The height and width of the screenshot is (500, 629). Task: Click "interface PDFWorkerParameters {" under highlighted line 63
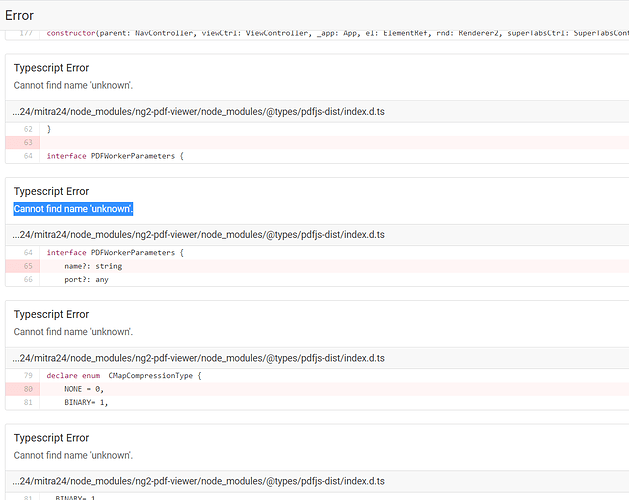[x=115, y=156]
